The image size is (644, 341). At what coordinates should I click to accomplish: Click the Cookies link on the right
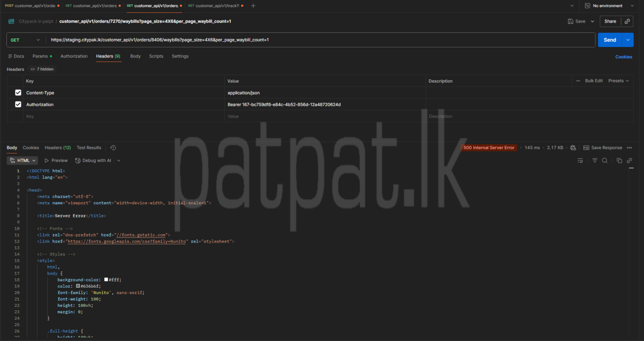623,57
